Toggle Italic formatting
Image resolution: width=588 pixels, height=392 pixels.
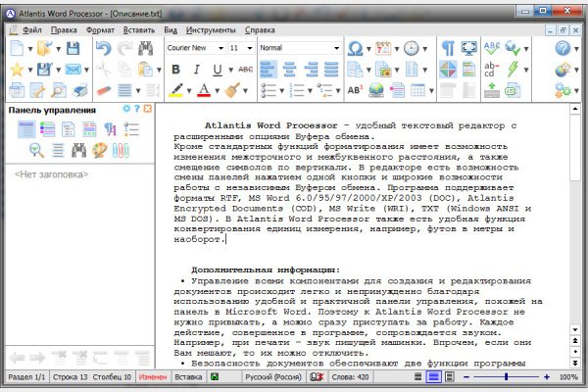(196, 70)
